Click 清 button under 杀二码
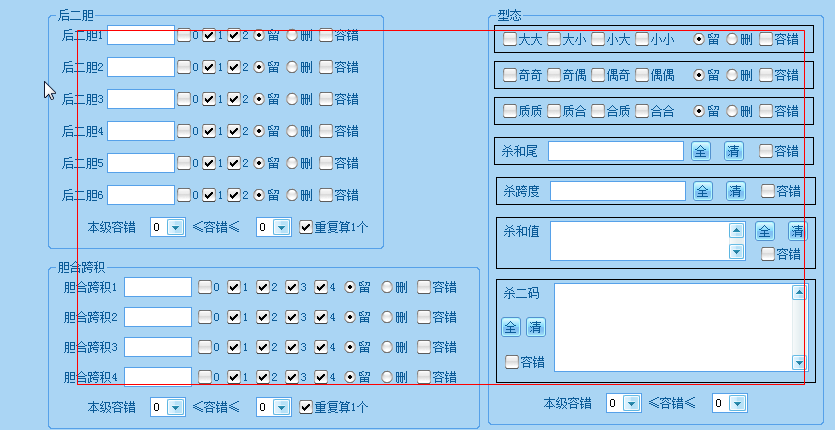Screen dimensions: 835x430 tap(536, 327)
